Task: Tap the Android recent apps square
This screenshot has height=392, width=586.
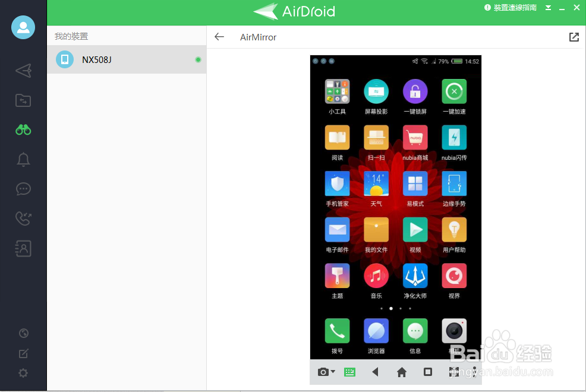Action: coord(428,372)
